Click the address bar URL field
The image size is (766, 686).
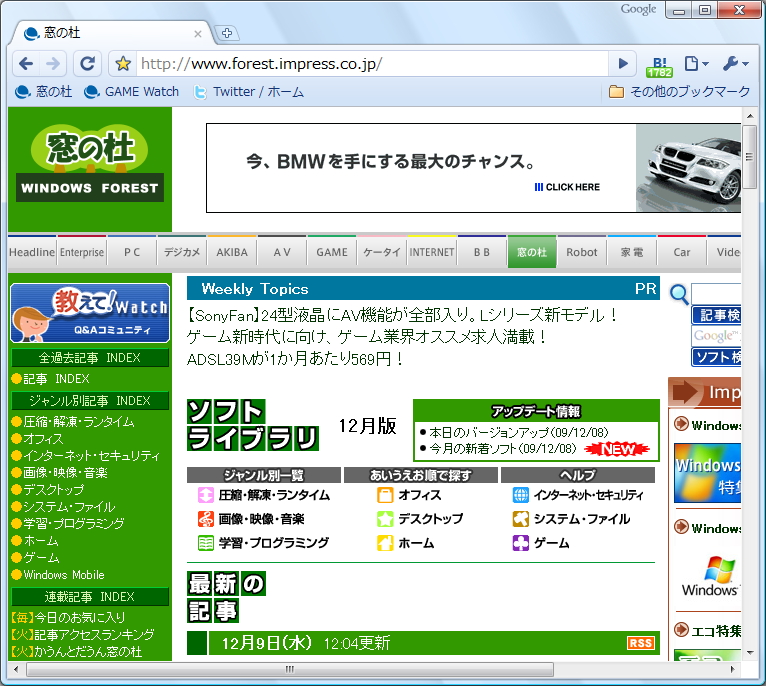pos(372,64)
